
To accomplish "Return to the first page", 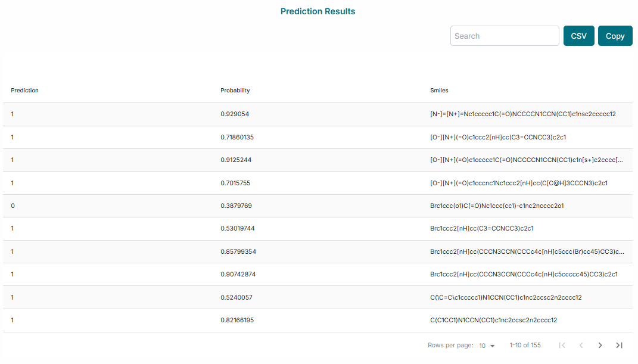I will pyautogui.click(x=562, y=345).
